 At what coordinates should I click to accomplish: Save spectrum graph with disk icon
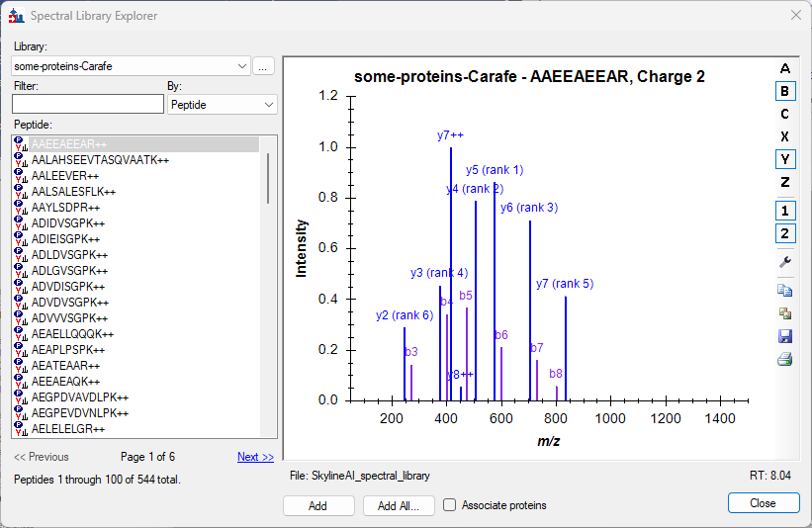pos(785,336)
